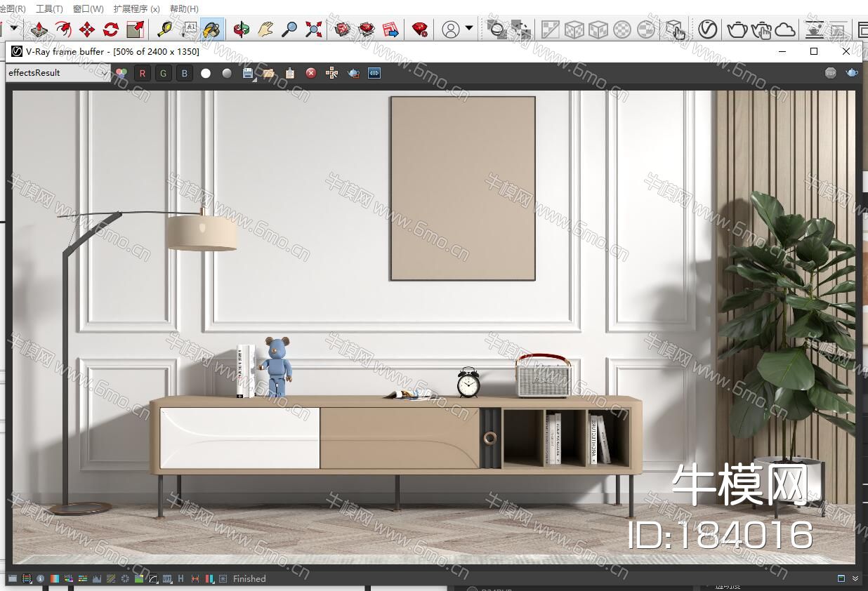Viewport: 868px width, 591px height.
Task: Select the Orbit tool
Action: [241, 29]
